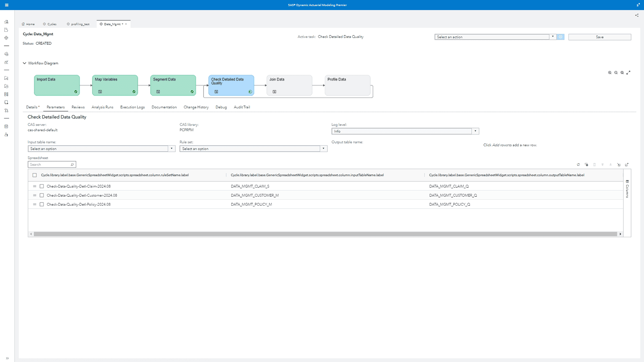Open the Columns side panel of spreadsheet
This screenshot has height=362, width=644.
click(627, 189)
